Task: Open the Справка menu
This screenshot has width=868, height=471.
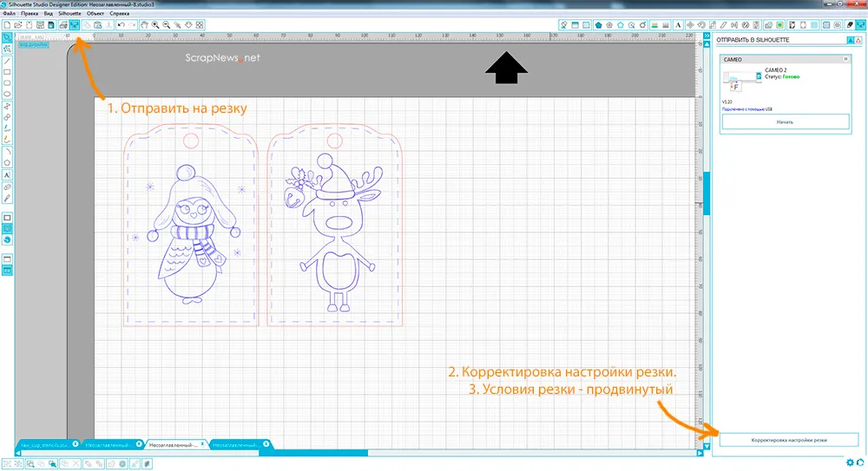Action: [x=119, y=13]
